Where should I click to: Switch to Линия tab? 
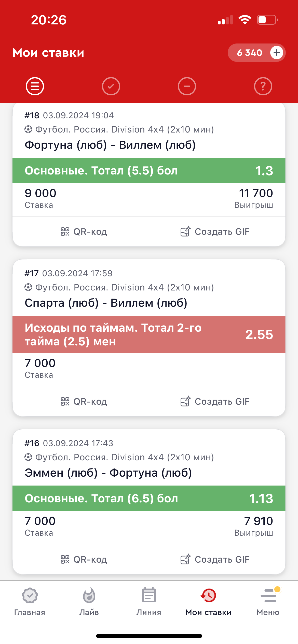[x=149, y=602]
